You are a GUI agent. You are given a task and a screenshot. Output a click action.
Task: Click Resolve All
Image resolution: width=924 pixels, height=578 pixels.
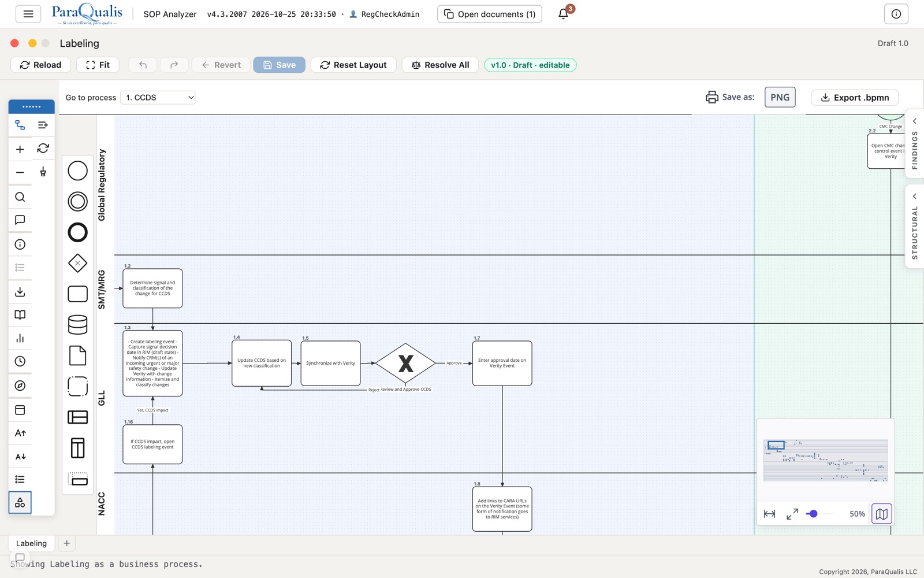click(440, 65)
